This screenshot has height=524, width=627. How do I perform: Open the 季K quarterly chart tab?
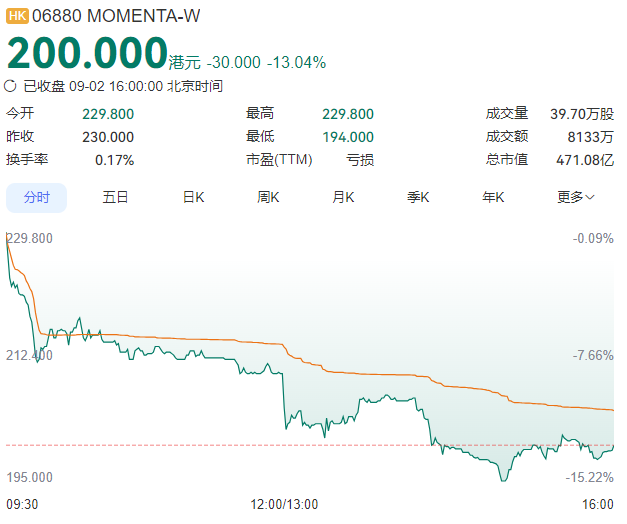[x=418, y=197]
